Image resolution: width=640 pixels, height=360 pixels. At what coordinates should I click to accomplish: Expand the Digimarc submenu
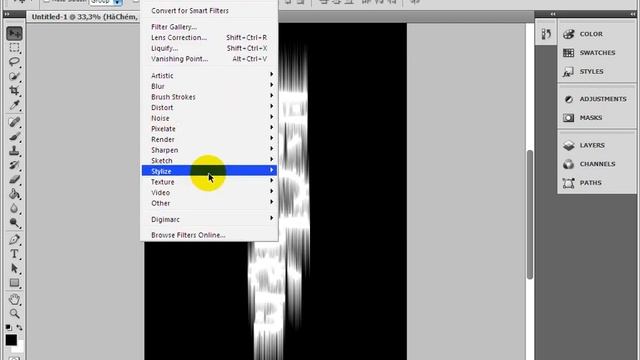click(x=209, y=219)
